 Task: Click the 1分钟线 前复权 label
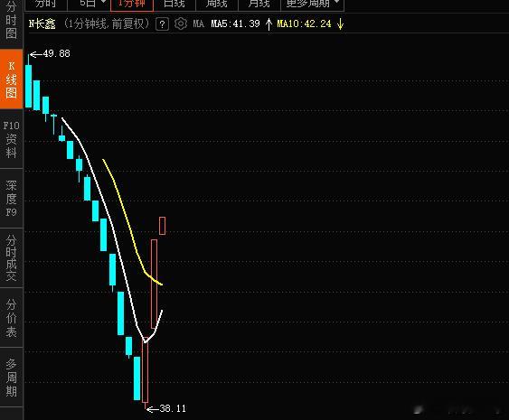[x=106, y=23]
